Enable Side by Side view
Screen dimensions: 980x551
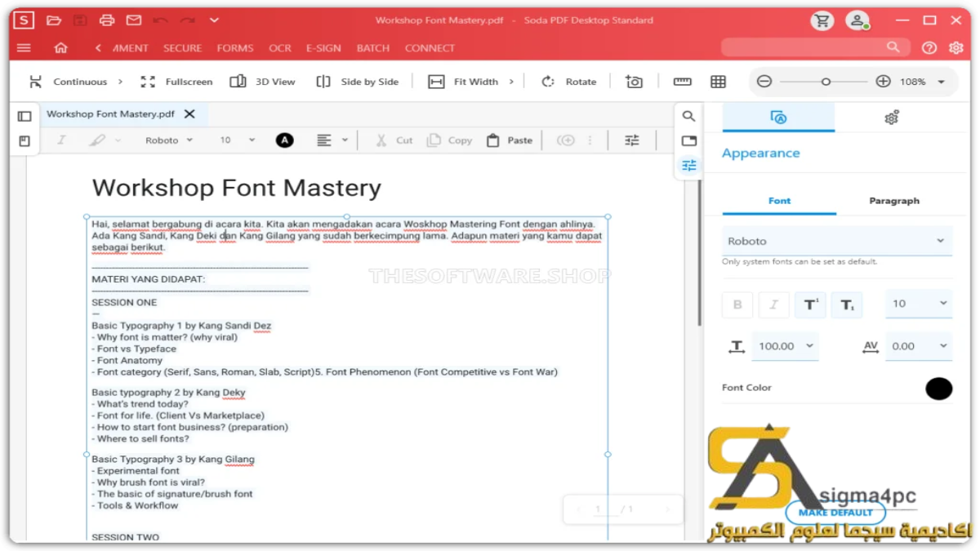[x=357, y=82]
